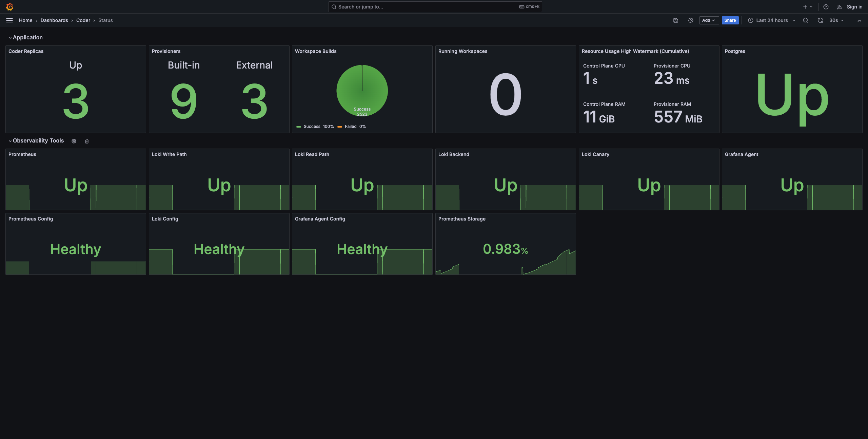Navigate to Dashboards in the breadcrumb
868x439 pixels.
(x=54, y=20)
